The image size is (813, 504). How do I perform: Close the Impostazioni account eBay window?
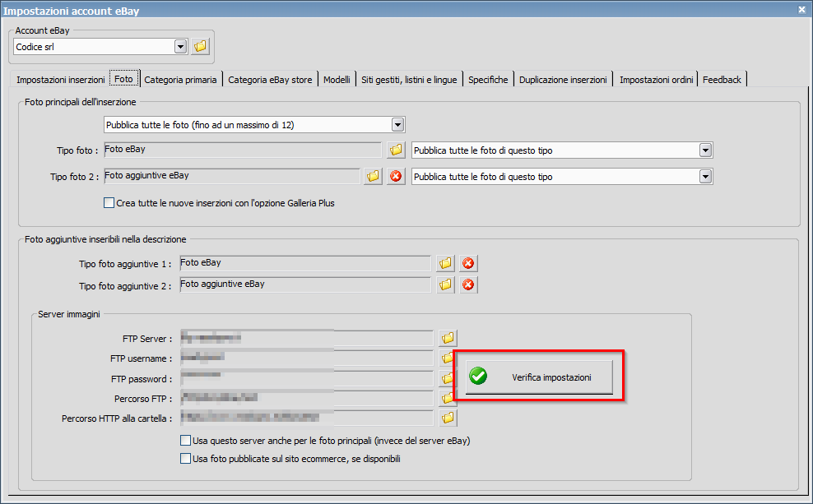click(x=801, y=9)
